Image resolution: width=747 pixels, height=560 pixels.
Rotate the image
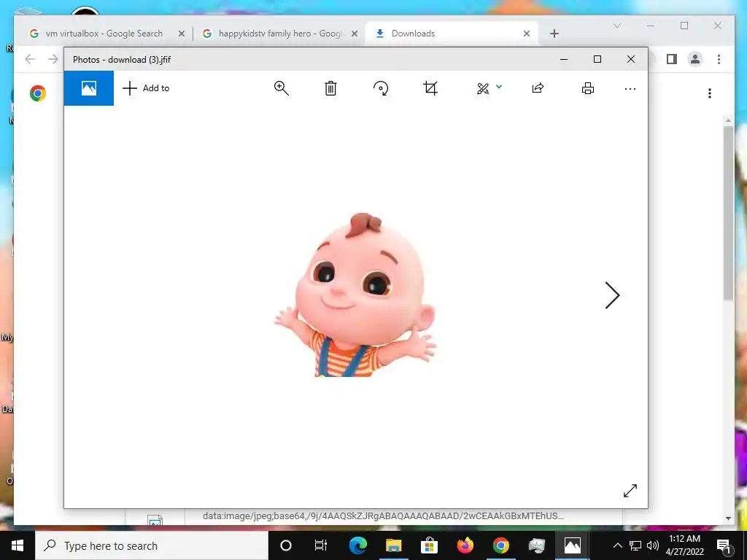click(x=381, y=88)
